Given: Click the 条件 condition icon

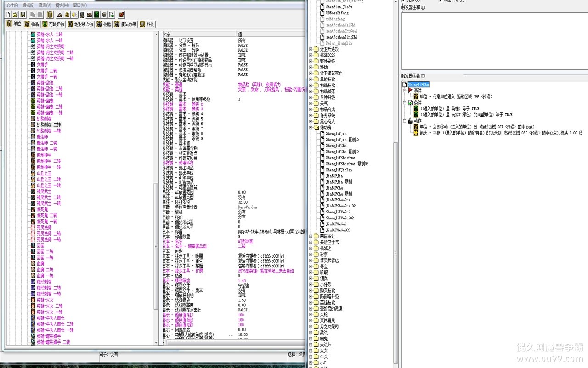Looking at the screenshot, I should 410,103.
